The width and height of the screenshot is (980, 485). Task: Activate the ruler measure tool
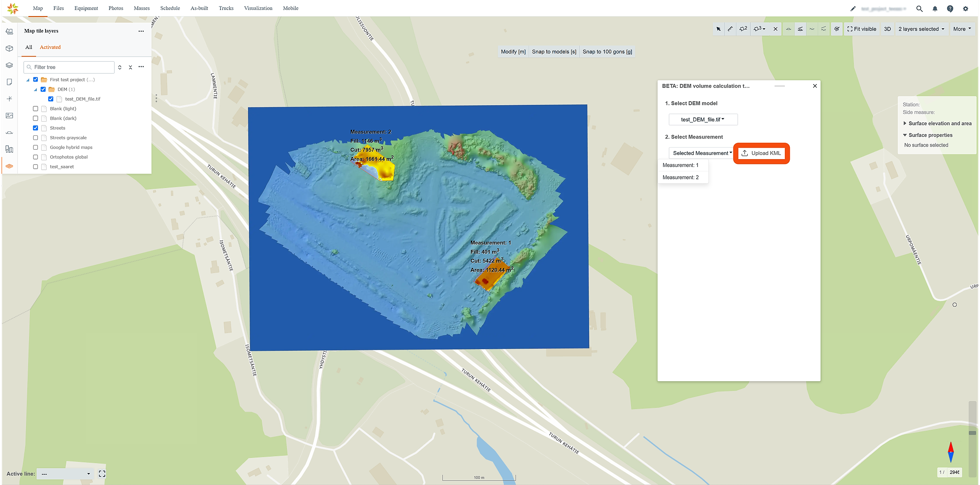pyautogui.click(x=730, y=29)
